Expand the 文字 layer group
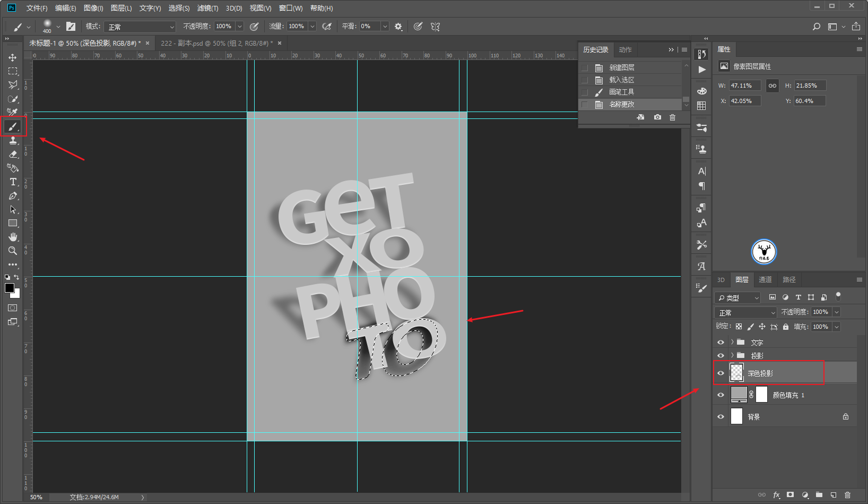Screen dimensions: 868x504 click(x=732, y=342)
